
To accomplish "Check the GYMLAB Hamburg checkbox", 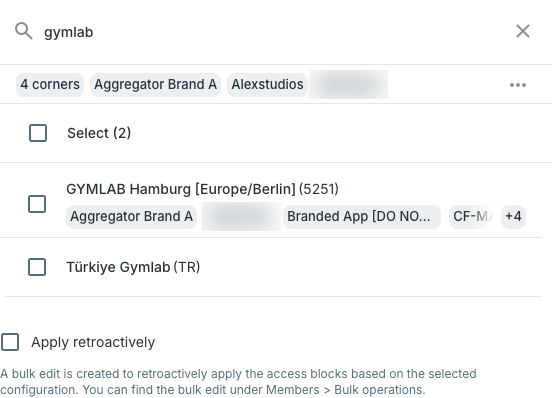I will tap(37, 204).
